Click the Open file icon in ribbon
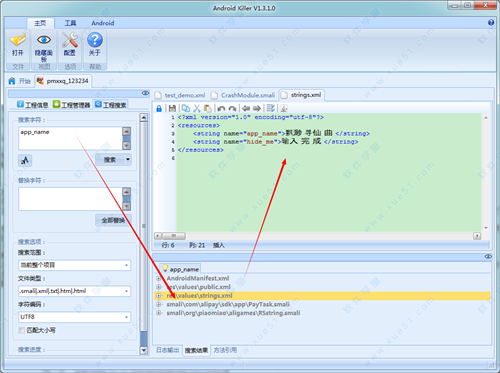The image size is (500, 373). pyautogui.click(x=18, y=40)
